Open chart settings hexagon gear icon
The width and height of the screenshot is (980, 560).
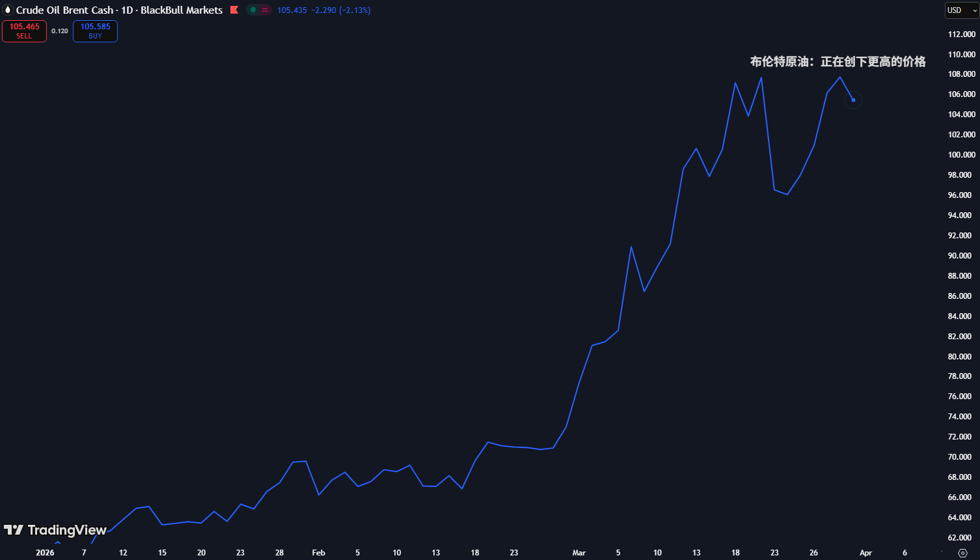tap(963, 553)
